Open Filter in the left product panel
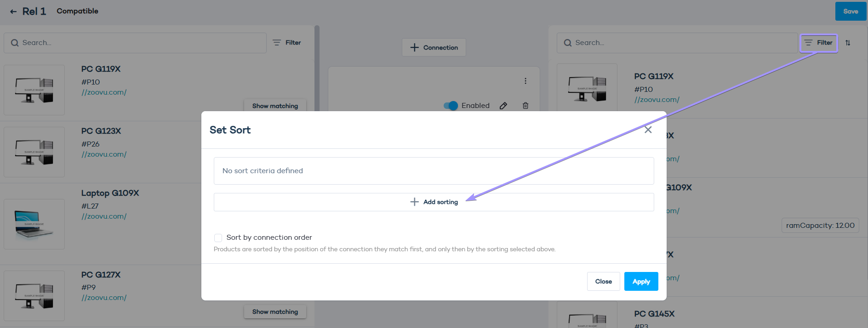The height and width of the screenshot is (328, 868). pyautogui.click(x=287, y=43)
